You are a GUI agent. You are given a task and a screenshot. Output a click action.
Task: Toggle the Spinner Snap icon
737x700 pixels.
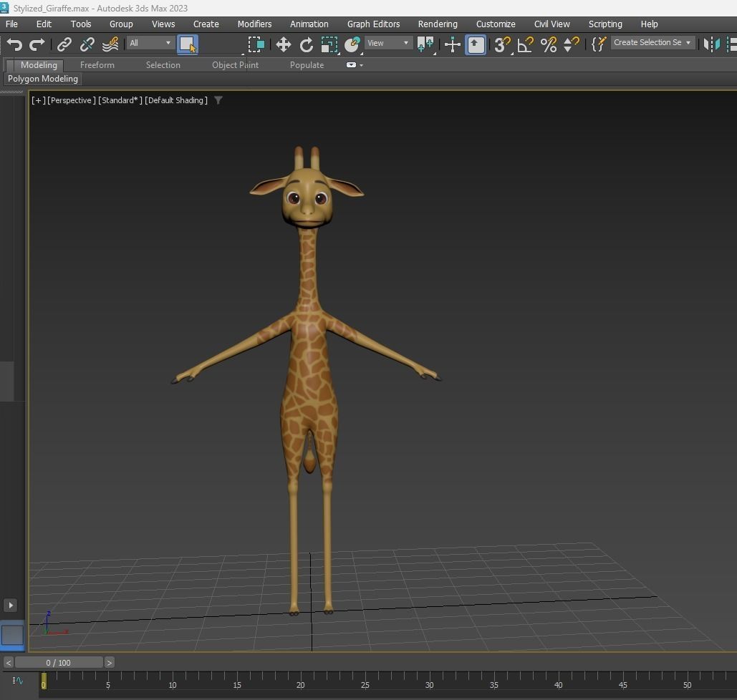(571, 44)
